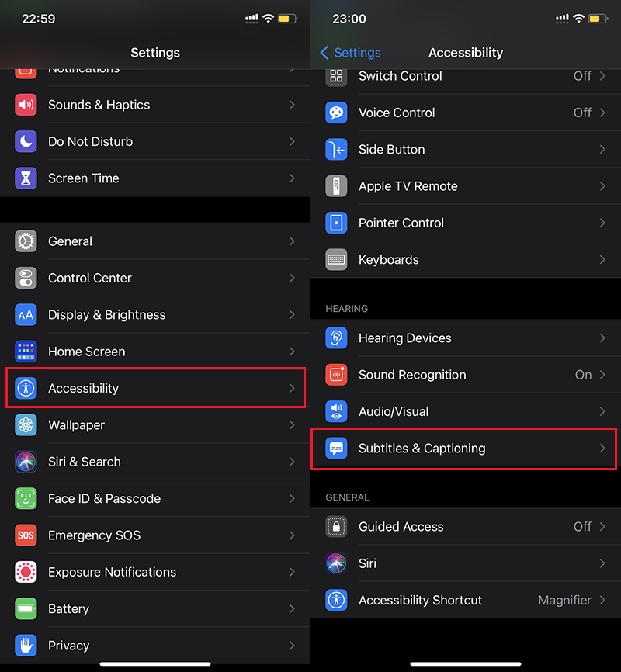Screen dimensions: 621x672
Task: Tap the Home Screen grid icon
Action: point(26,352)
